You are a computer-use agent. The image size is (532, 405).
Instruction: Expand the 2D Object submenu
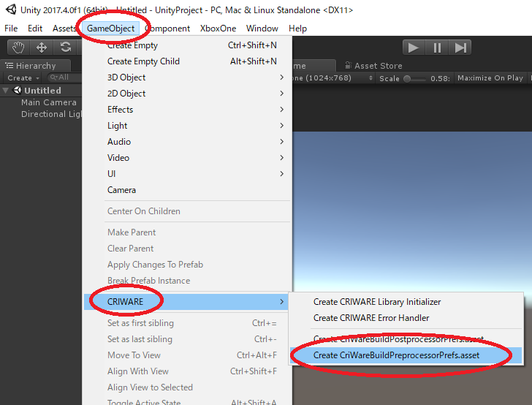point(187,94)
